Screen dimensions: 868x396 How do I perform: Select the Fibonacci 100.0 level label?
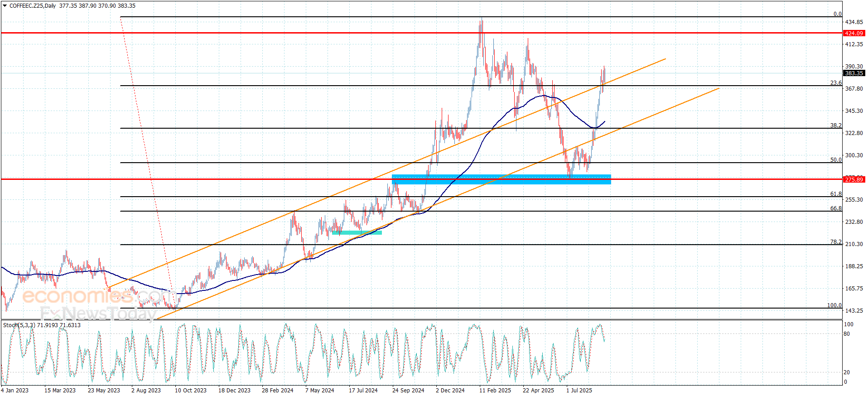coord(834,305)
